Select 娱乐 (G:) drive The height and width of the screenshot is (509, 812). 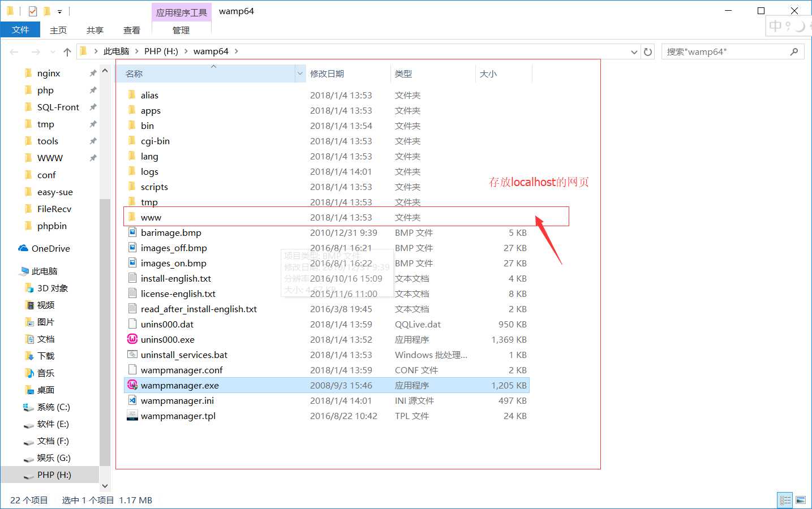54,458
